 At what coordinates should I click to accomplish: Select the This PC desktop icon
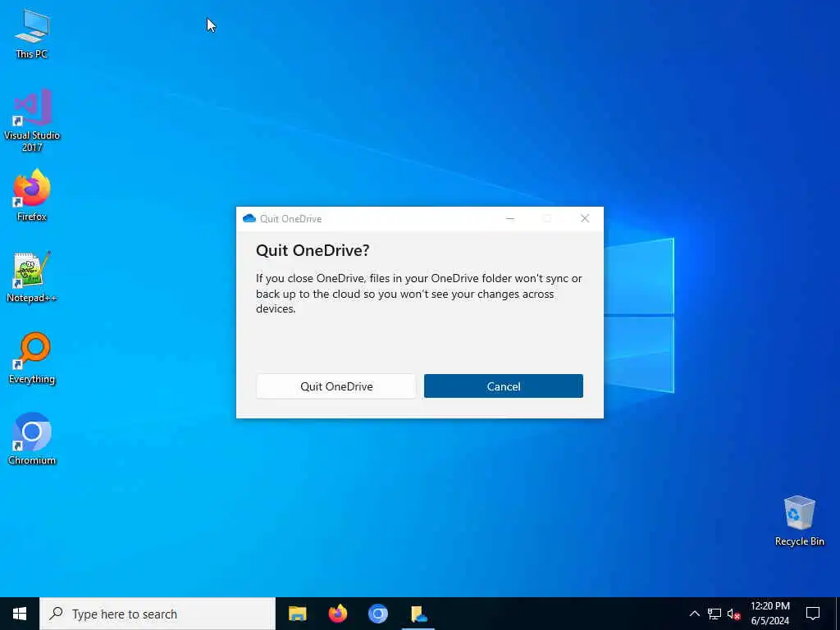point(32,34)
